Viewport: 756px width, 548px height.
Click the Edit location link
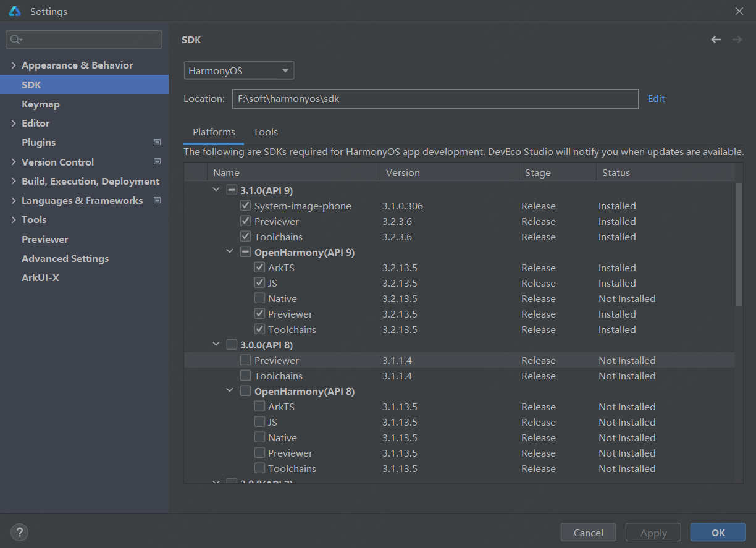pos(656,99)
